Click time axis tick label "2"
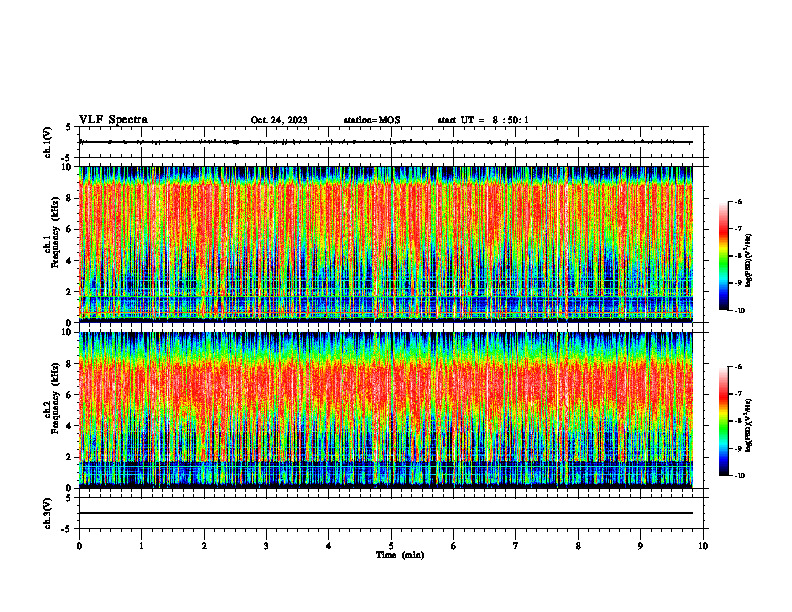The image size is (792, 612). pyautogui.click(x=204, y=546)
